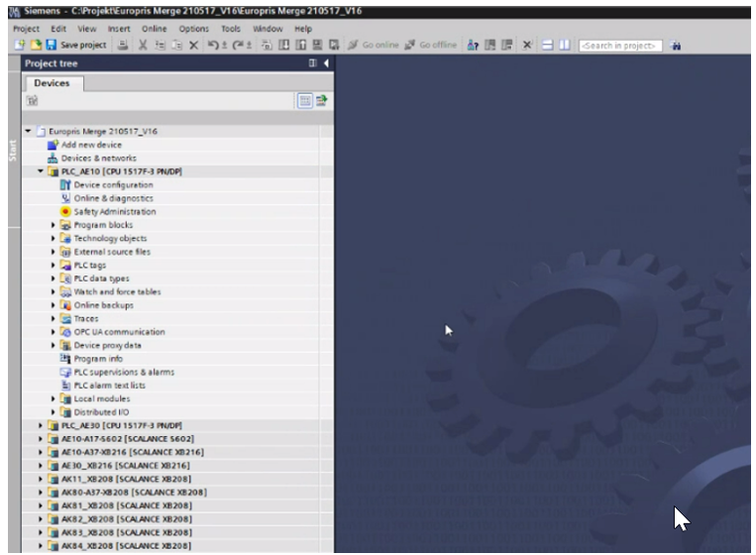Click the vertical Start sidebar tab
Image resolution: width=756 pixels, height=555 pixels.
pos(13,151)
